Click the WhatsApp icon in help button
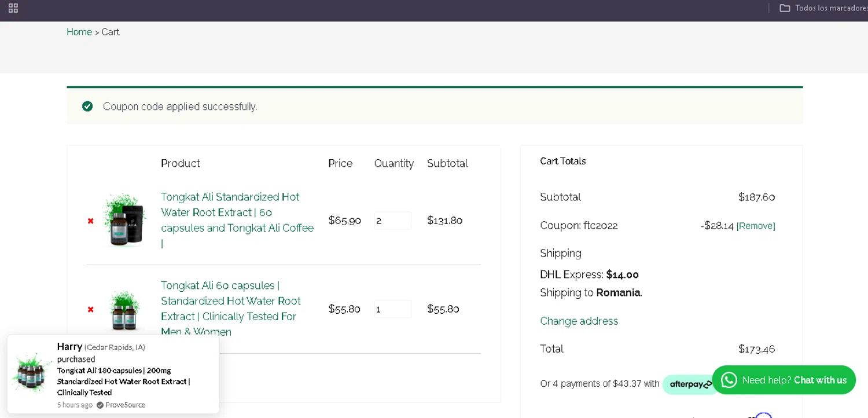Viewport: 868px width, 418px height. 729,380
